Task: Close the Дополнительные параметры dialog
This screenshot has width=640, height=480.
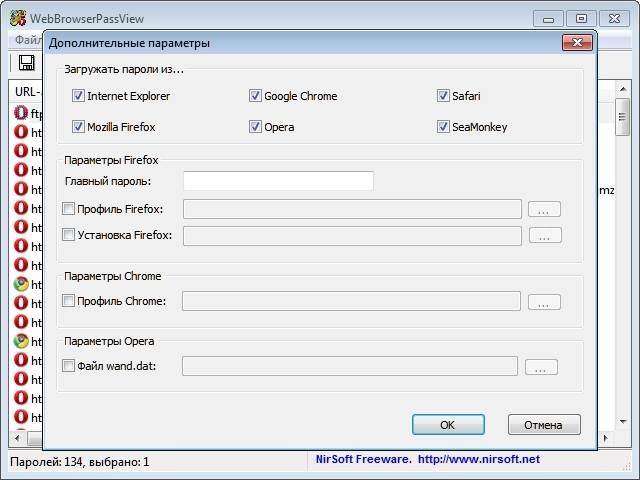Action: pyautogui.click(x=577, y=42)
